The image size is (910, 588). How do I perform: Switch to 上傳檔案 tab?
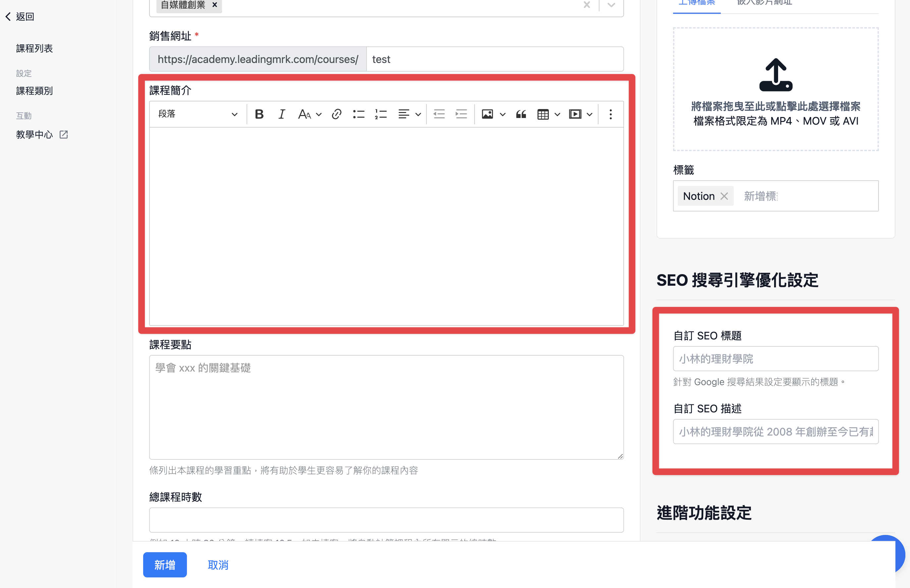pos(697,3)
